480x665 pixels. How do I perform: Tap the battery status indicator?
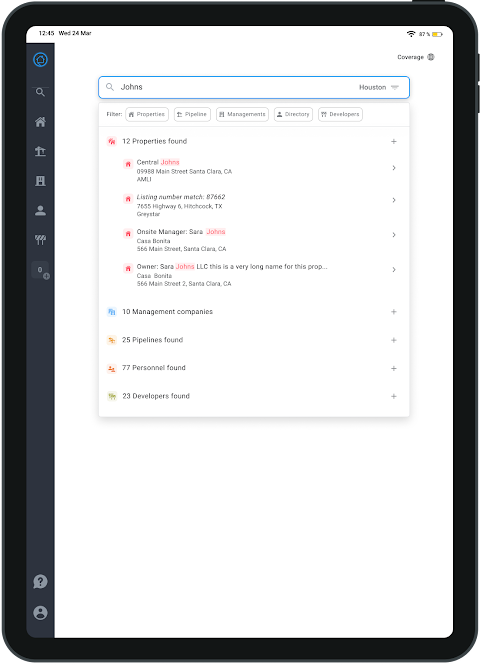coord(437,34)
